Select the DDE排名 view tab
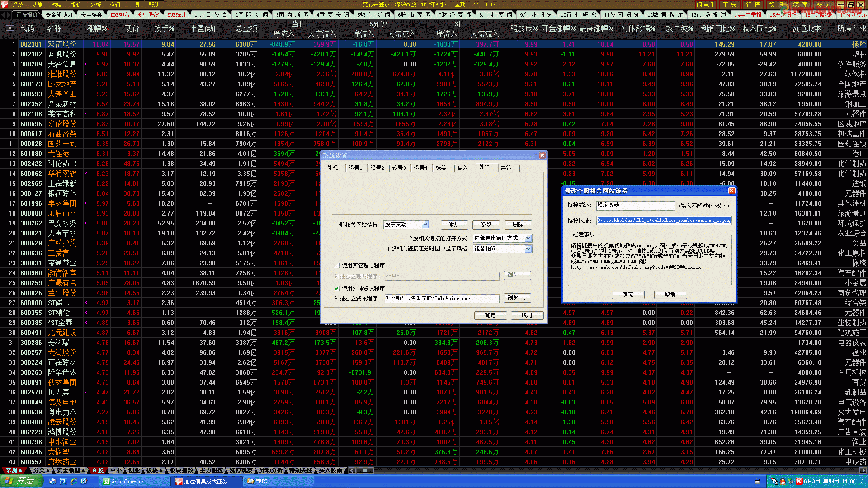Image resolution: width=868 pixels, height=488 pixels. [120, 15]
